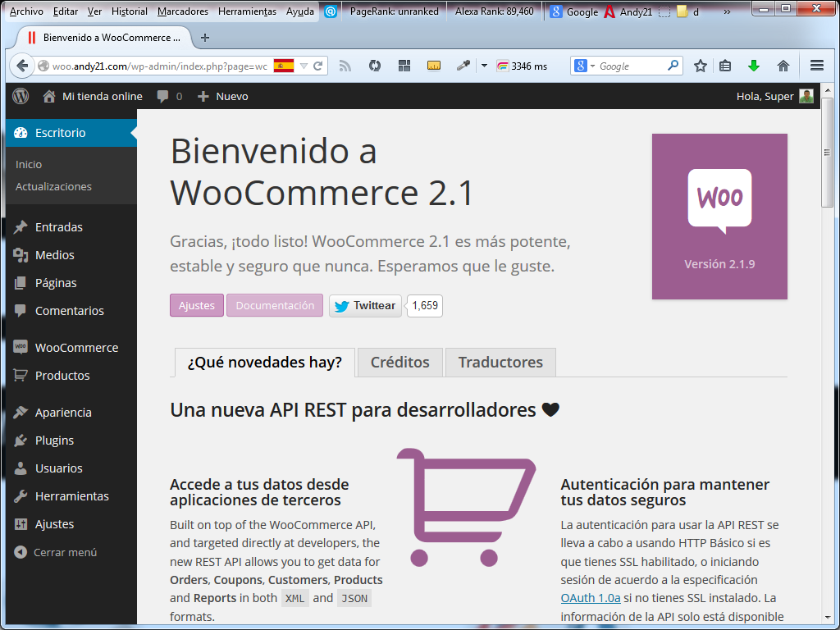Open Comentarios in the sidebar

[x=71, y=311]
